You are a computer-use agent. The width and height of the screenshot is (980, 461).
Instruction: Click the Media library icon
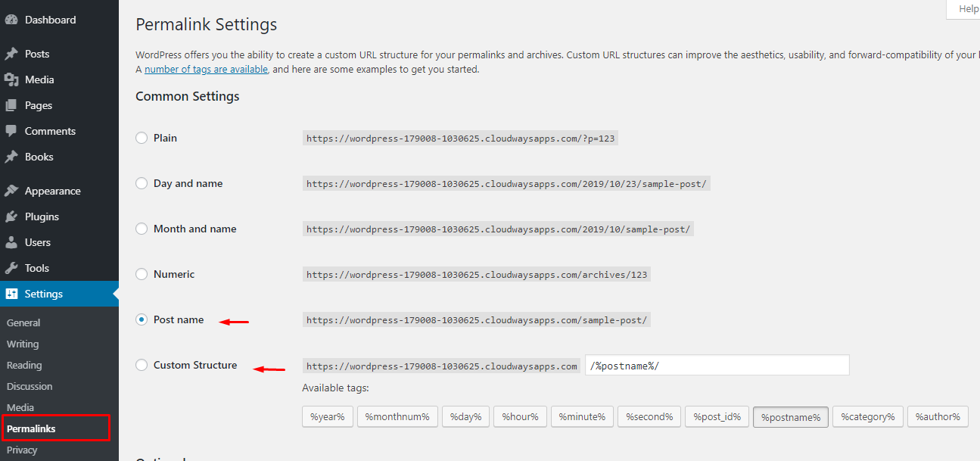click(11, 79)
